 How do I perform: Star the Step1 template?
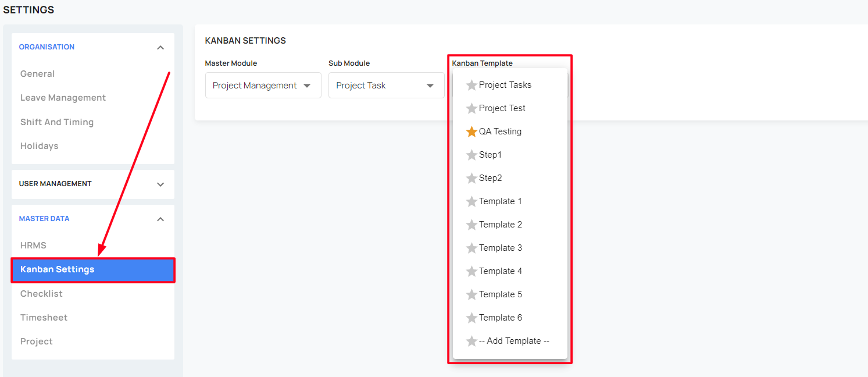point(471,155)
